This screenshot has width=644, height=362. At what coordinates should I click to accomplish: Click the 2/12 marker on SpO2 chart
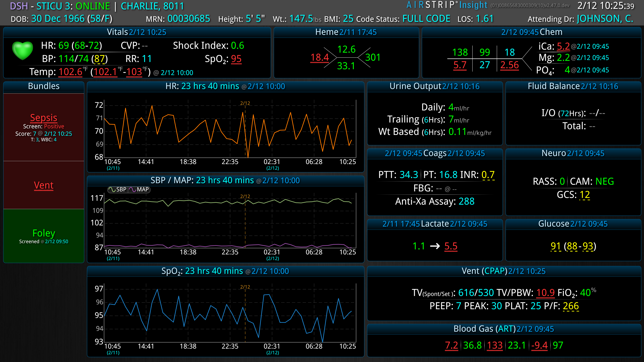[x=245, y=287]
